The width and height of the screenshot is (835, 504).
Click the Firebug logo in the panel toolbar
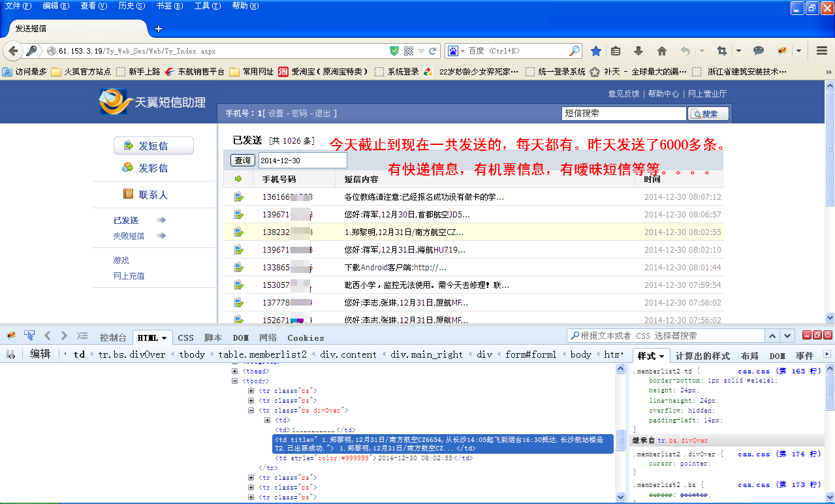[11, 336]
